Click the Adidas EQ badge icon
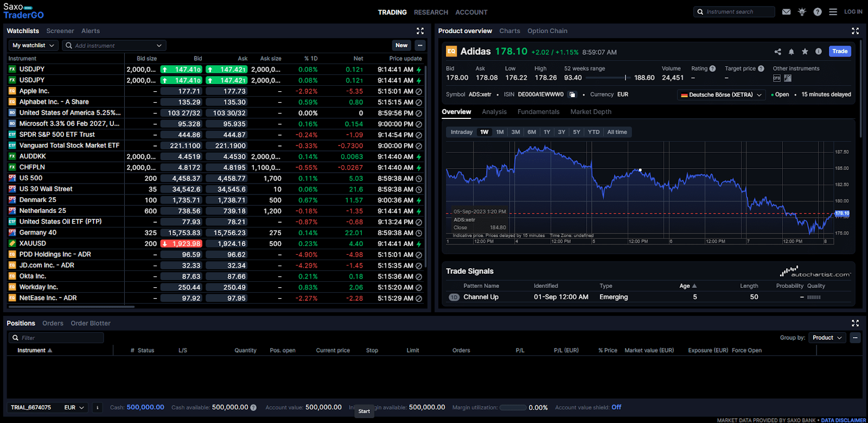 tap(451, 52)
